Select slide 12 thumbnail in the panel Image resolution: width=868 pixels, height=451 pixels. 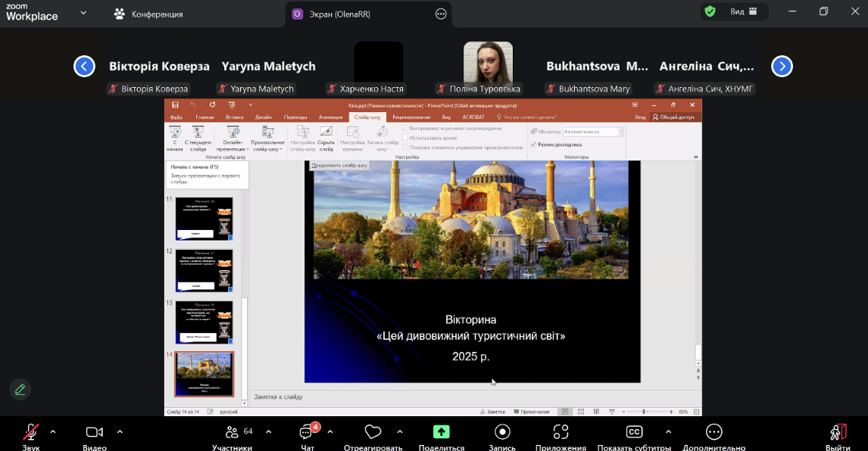(x=204, y=269)
